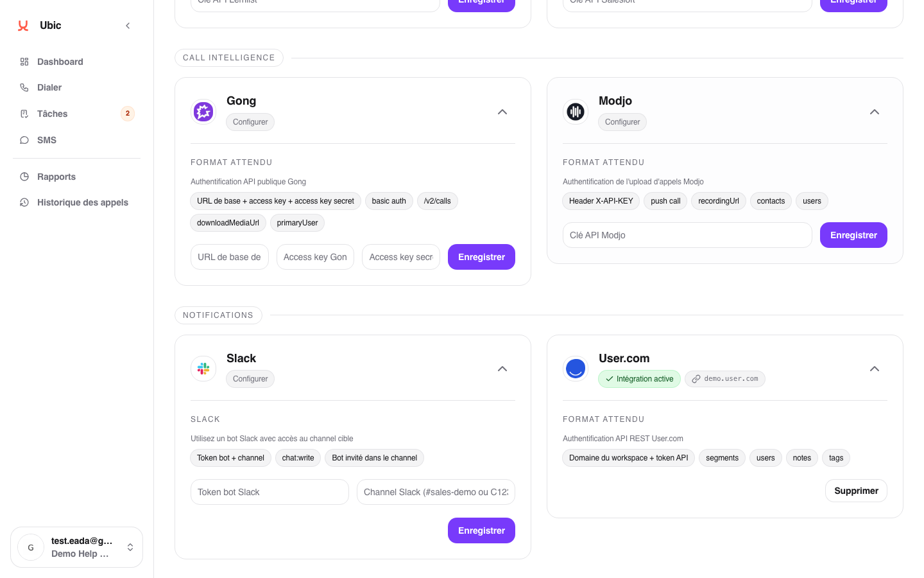Click the SMS chat bubble icon
The height and width of the screenshot is (578, 924).
click(24, 140)
